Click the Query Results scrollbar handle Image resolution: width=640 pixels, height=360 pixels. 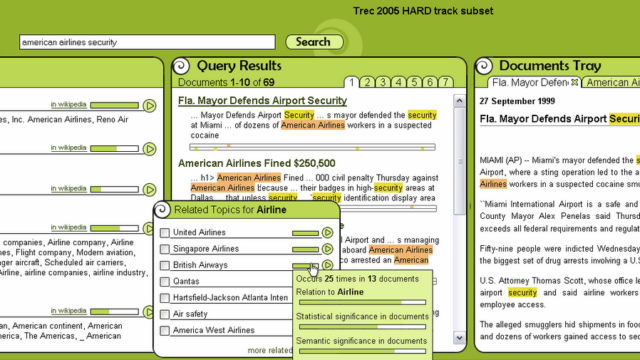pos(460,161)
